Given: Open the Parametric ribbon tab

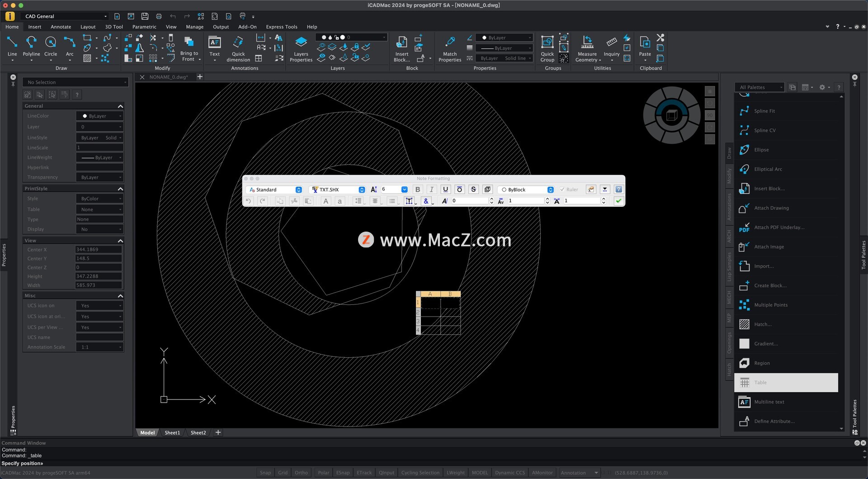Looking at the screenshot, I should (144, 27).
